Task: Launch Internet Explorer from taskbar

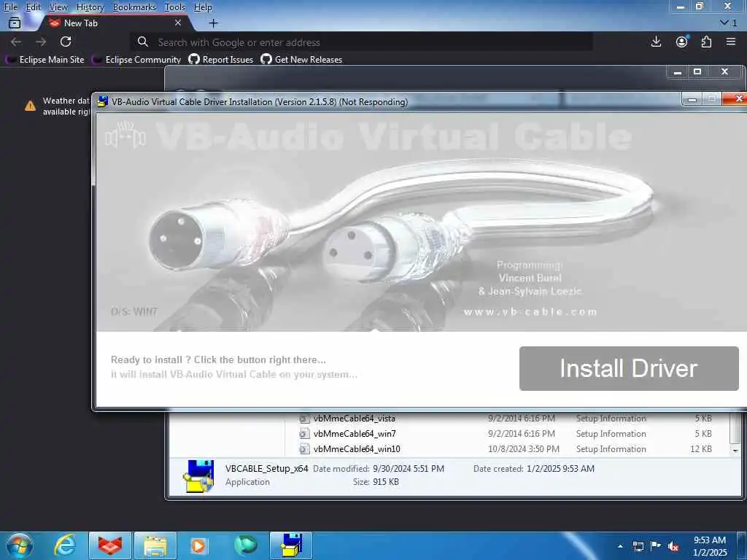Action: pyautogui.click(x=65, y=545)
